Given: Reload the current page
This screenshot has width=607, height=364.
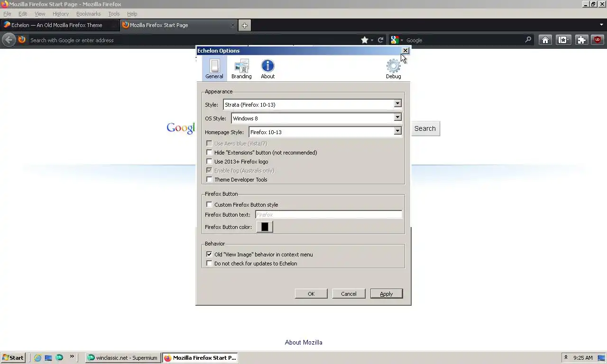Looking at the screenshot, I should pyautogui.click(x=380, y=40).
